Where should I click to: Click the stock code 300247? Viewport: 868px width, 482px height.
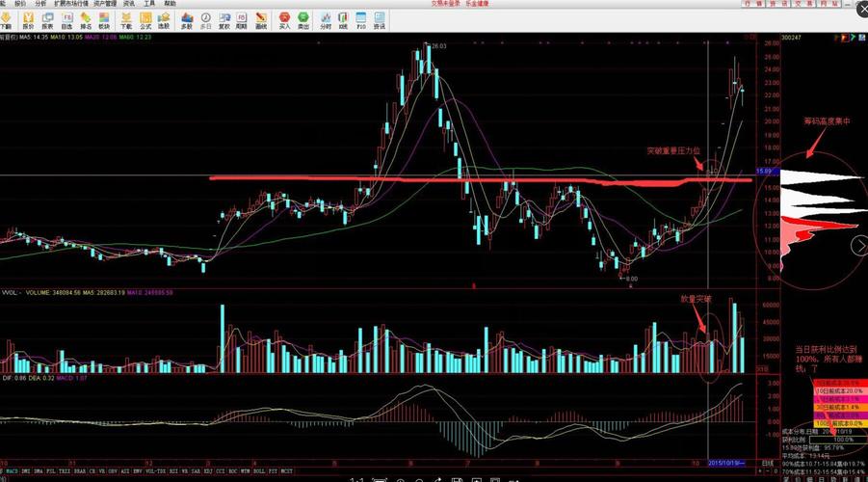pyautogui.click(x=791, y=38)
